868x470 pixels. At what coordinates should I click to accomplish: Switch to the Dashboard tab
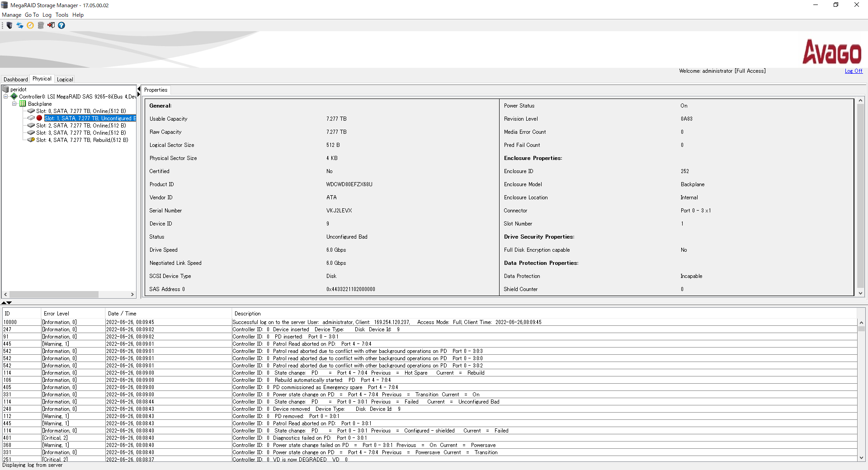coord(15,79)
